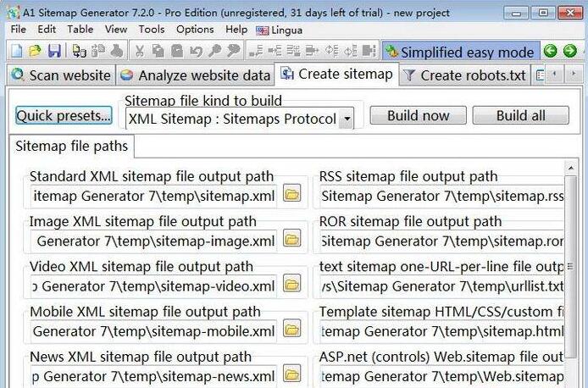Image resolution: width=588 pixels, height=388 pixels.
Task: Click the Cut scissors toolbar icon
Action: click(140, 51)
